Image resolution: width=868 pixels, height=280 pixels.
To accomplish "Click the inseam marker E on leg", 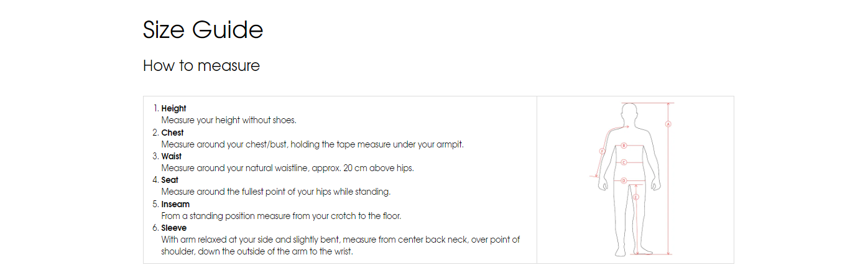I will [x=636, y=197].
